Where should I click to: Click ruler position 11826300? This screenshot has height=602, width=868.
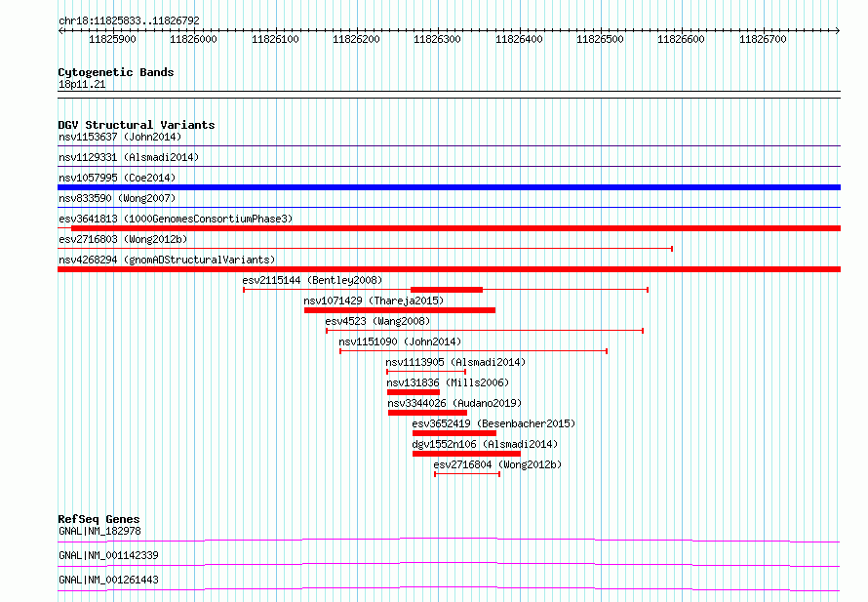point(437,39)
